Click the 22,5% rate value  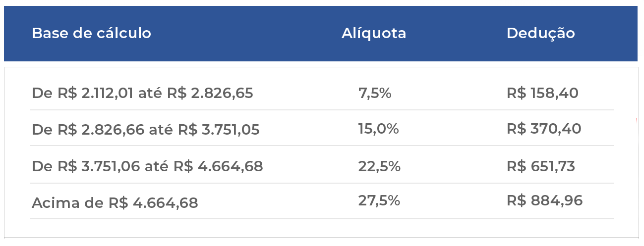tap(379, 166)
